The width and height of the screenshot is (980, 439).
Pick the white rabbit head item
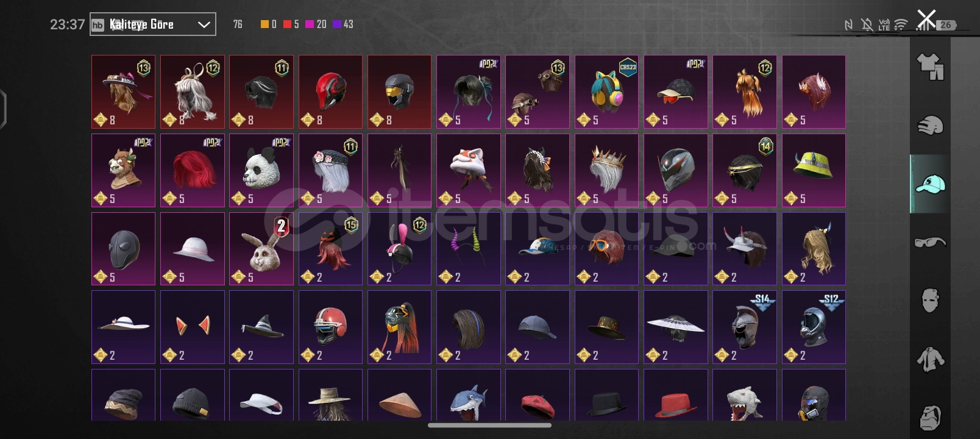[261, 249]
